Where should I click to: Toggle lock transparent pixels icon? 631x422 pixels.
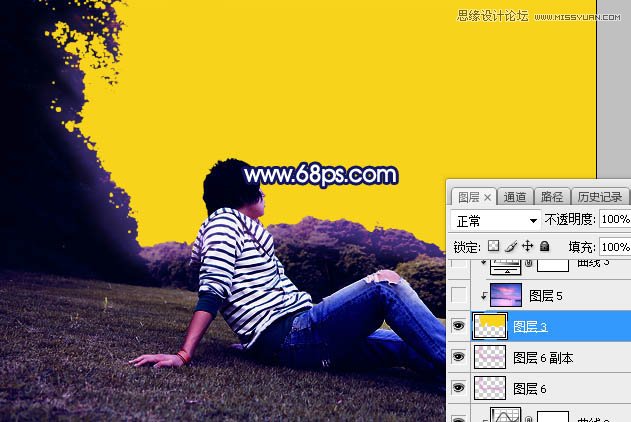(x=493, y=246)
